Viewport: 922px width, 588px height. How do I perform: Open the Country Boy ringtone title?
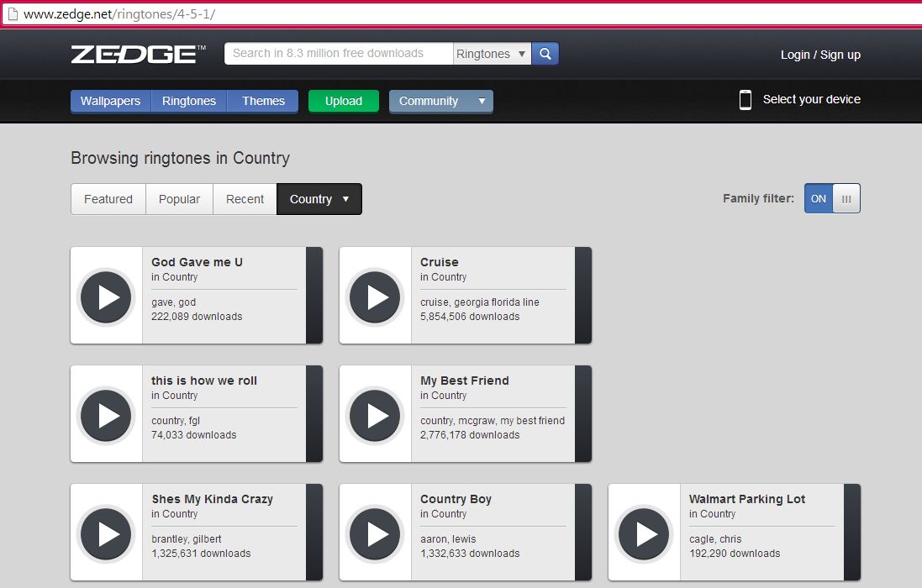[x=456, y=499]
